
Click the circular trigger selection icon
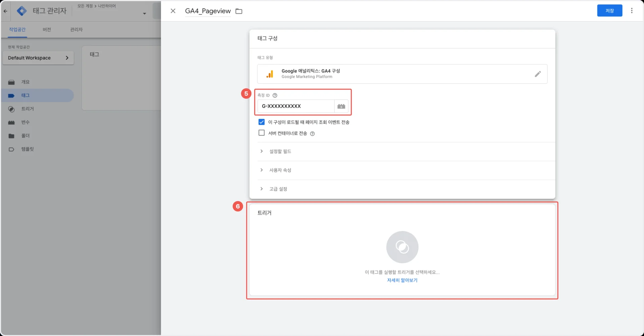402,247
